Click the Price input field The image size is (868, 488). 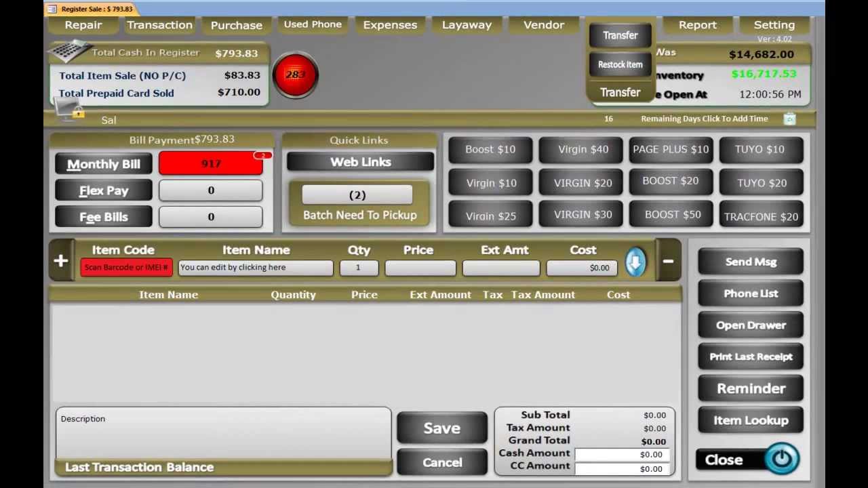(420, 268)
